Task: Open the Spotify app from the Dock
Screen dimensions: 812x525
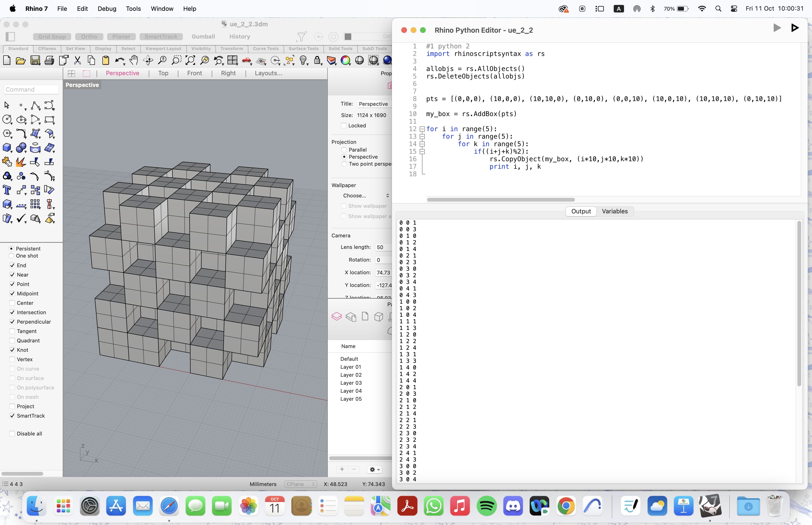Action: click(486, 506)
